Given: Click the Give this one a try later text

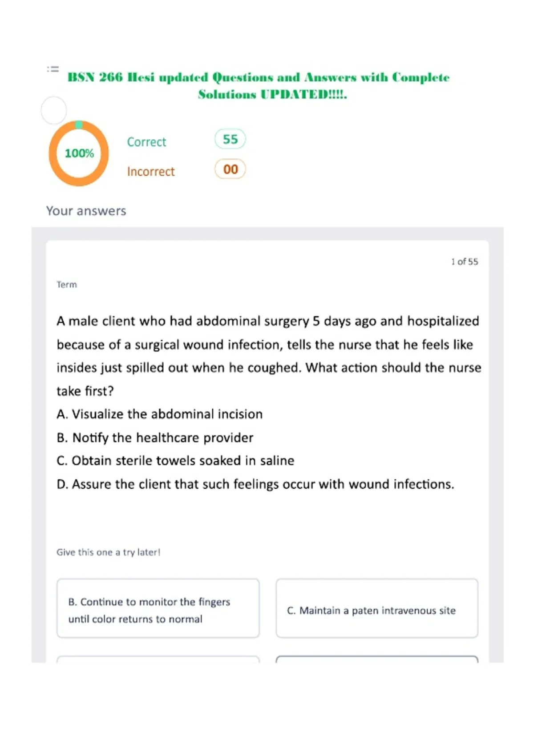Looking at the screenshot, I should click(109, 552).
